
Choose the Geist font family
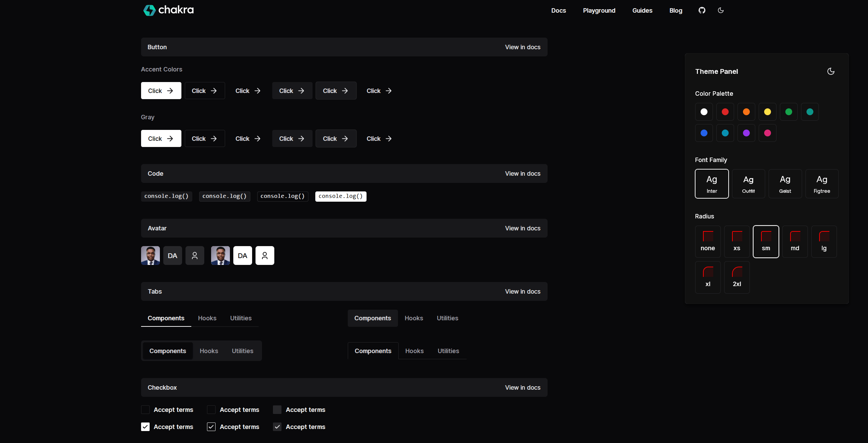[x=785, y=184]
